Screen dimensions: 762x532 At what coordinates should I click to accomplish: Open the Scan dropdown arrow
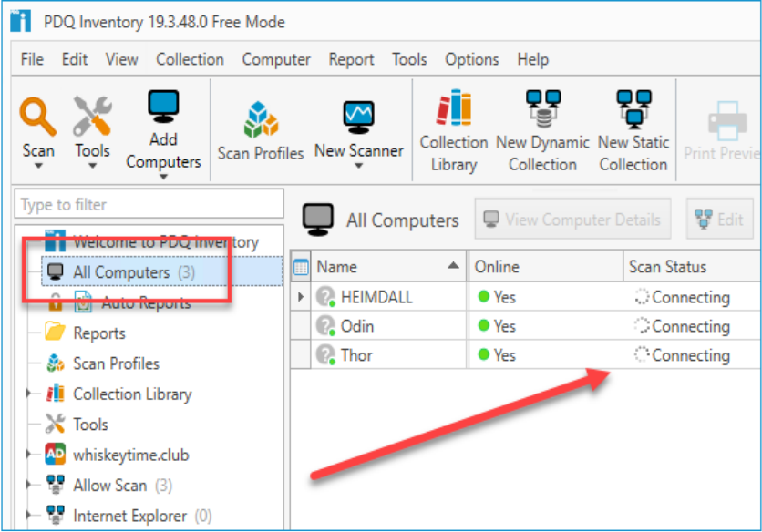coord(38,166)
